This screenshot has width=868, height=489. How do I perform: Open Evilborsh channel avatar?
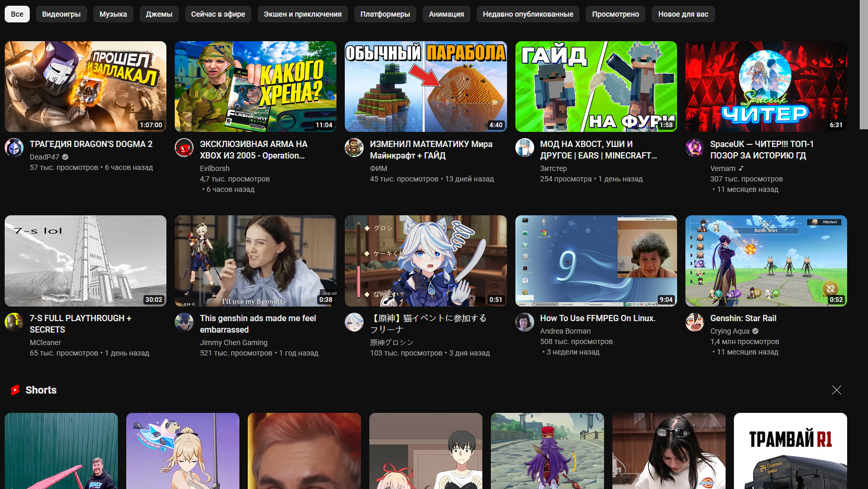[x=184, y=148]
